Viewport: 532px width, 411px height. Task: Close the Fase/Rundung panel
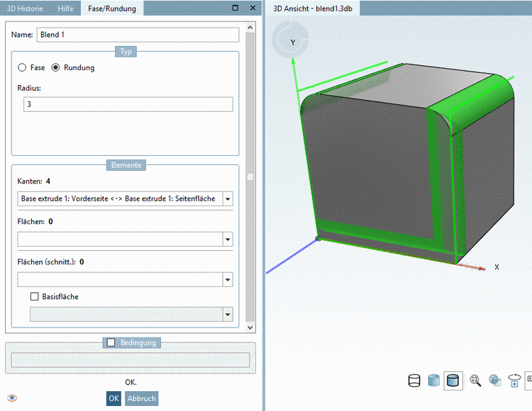253,8
